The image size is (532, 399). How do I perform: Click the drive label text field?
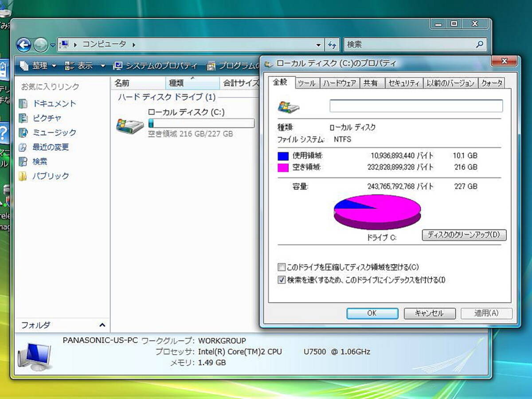pyautogui.click(x=416, y=106)
